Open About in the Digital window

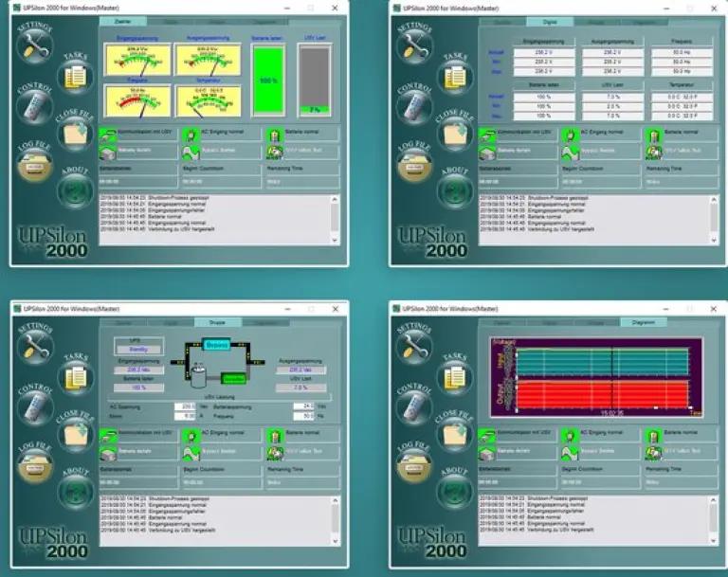pyautogui.click(x=455, y=189)
